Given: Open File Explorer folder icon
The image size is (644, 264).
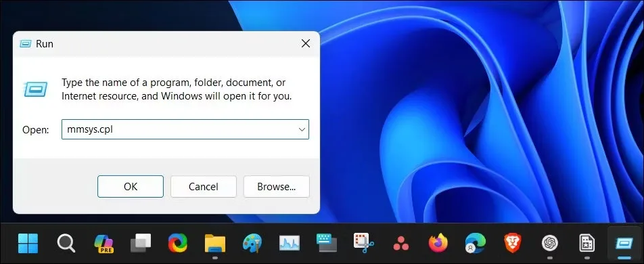Looking at the screenshot, I should (215, 243).
